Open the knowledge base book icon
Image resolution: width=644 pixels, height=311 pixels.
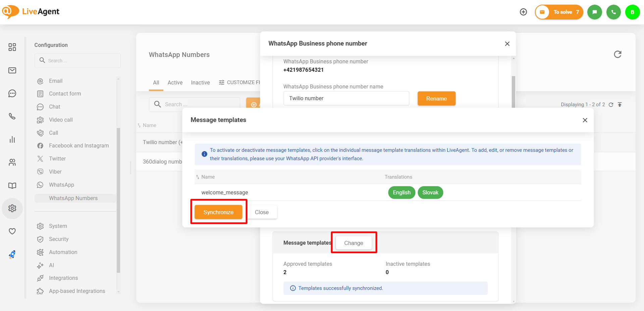pos(12,186)
